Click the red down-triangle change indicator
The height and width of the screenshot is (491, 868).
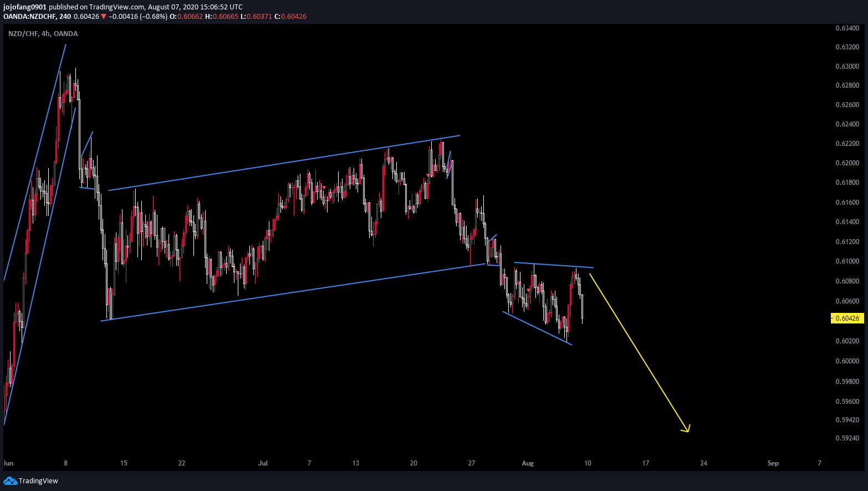pyautogui.click(x=104, y=17)
